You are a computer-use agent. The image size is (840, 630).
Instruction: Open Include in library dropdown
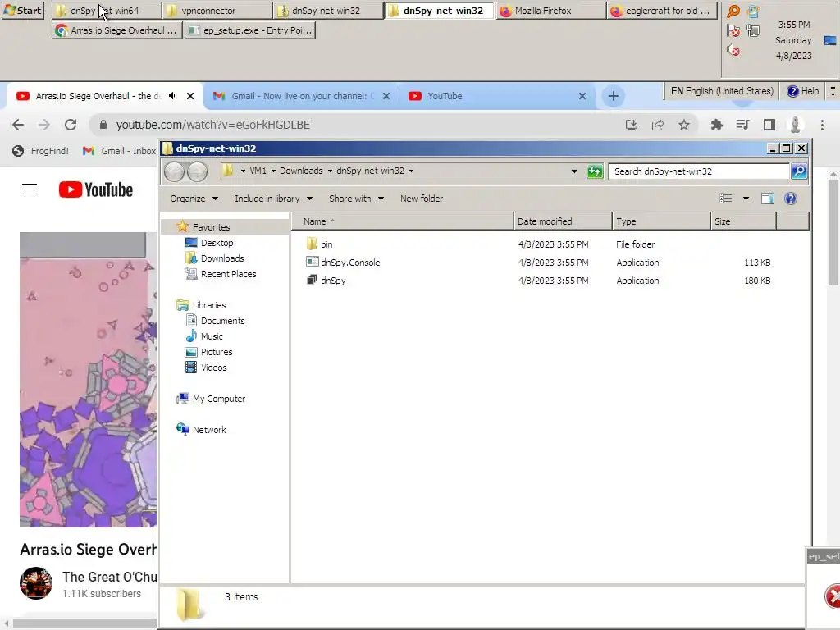tap(273, 199)
